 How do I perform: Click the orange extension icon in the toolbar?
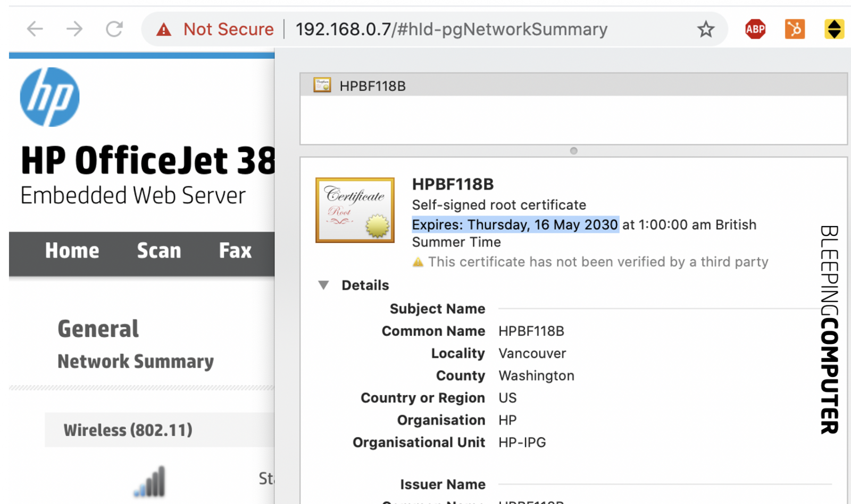[794, 29]
